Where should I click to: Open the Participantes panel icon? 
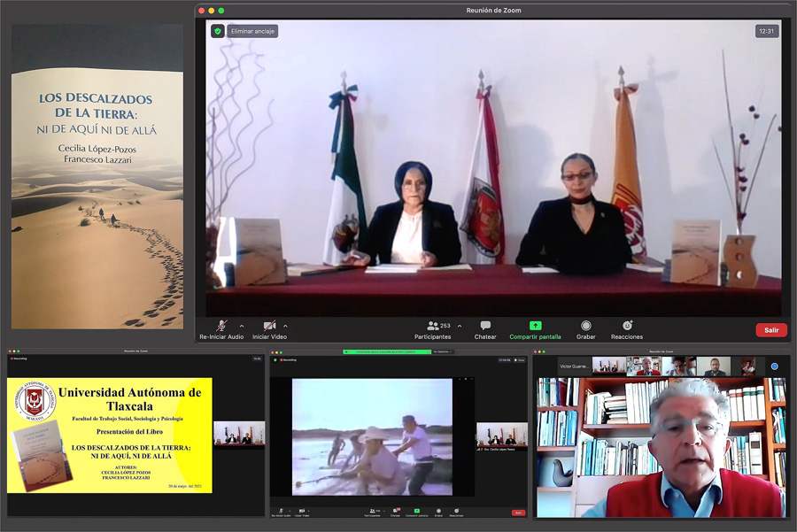click(x=432, y=326)
